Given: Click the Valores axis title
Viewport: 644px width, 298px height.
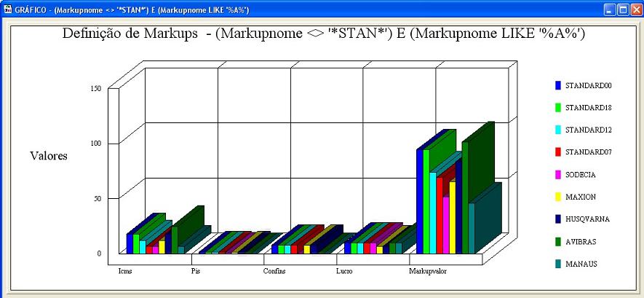Looking at the screenshot, I should 49,156.
